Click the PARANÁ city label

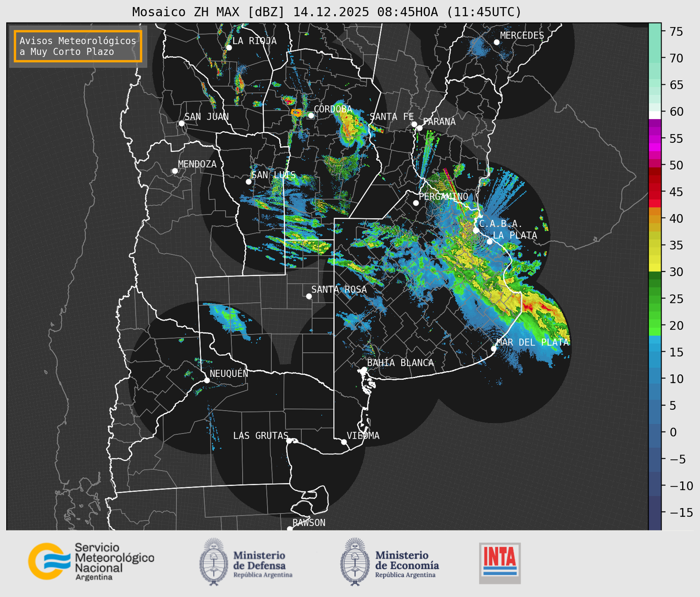point(439,121)
